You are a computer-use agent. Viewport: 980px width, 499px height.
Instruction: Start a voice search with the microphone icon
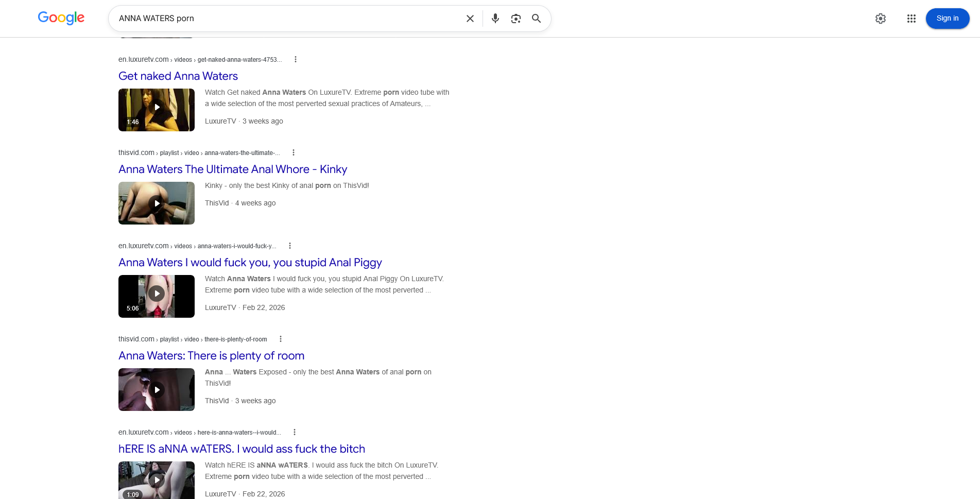495,19
